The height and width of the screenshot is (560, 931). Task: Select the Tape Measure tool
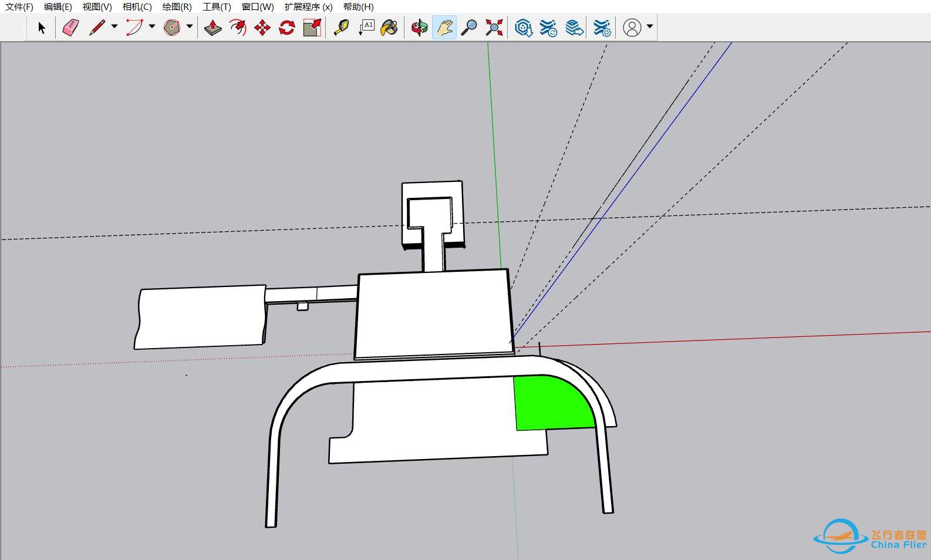tap(341, 27)
